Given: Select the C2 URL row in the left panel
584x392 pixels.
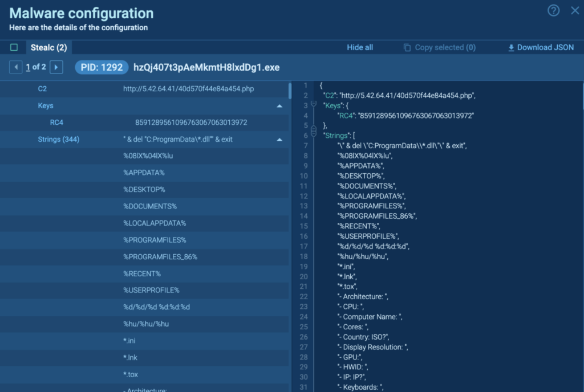Looking at the screenshot, I should tap(188, 89).
